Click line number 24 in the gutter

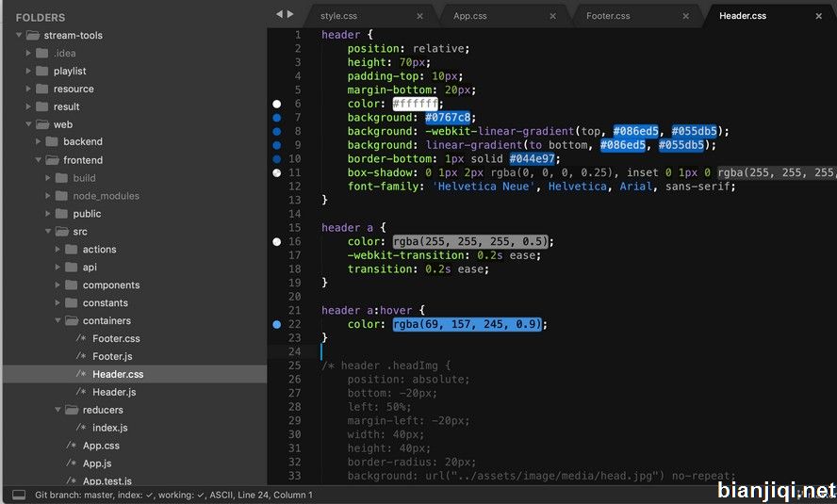pos(295,351)
